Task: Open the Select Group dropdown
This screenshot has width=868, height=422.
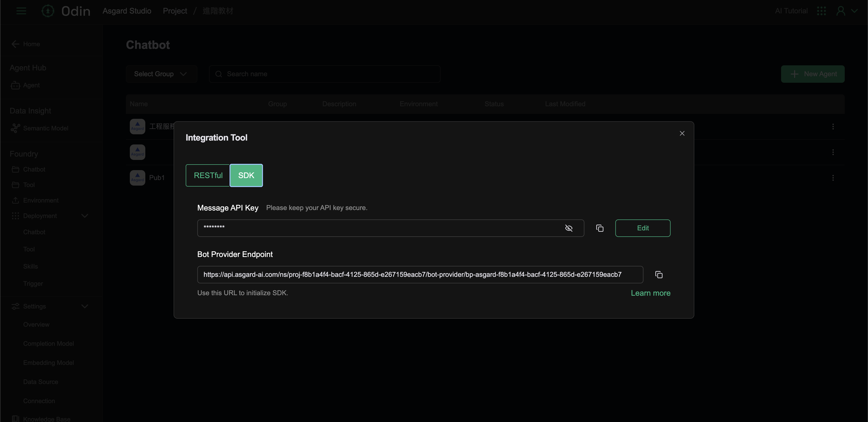Action: 161,74
